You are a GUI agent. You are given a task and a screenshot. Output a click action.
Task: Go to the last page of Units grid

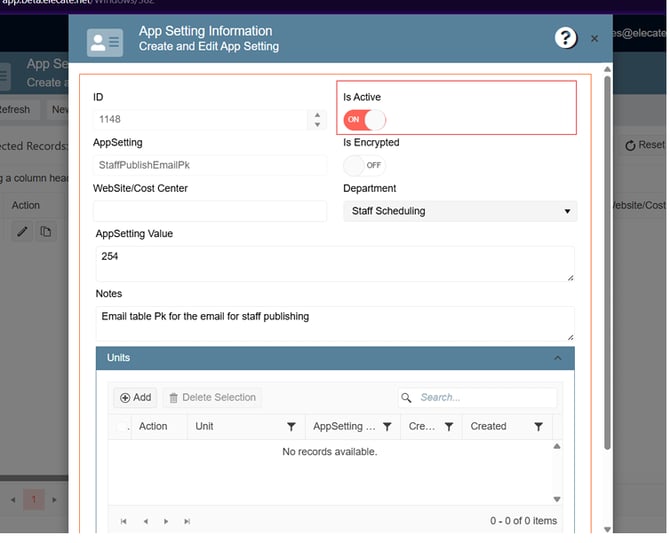[x=187, y=521]
